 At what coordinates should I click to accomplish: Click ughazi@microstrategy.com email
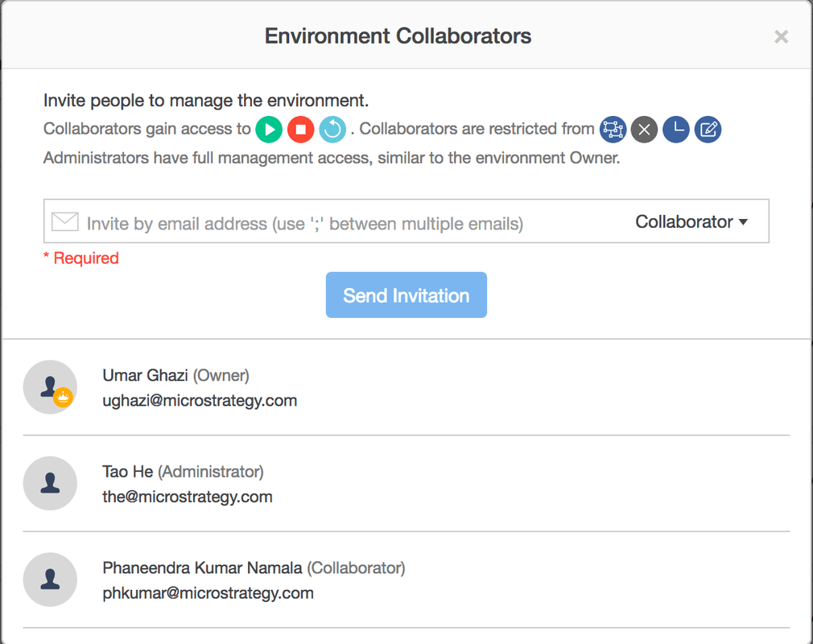(200, 401)
